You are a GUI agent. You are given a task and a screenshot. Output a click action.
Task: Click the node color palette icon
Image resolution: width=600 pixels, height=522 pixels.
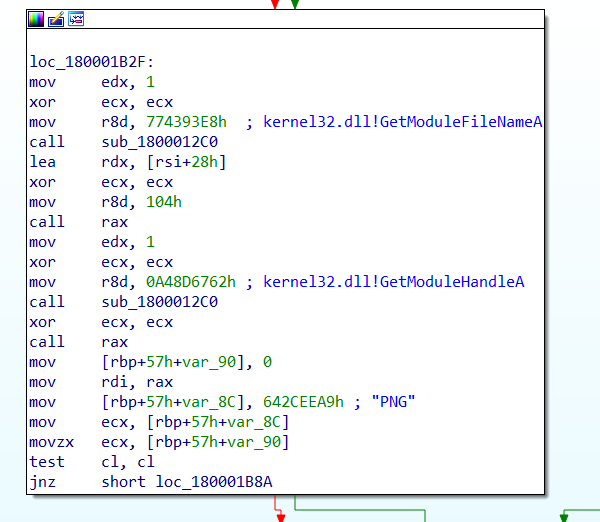36,19
